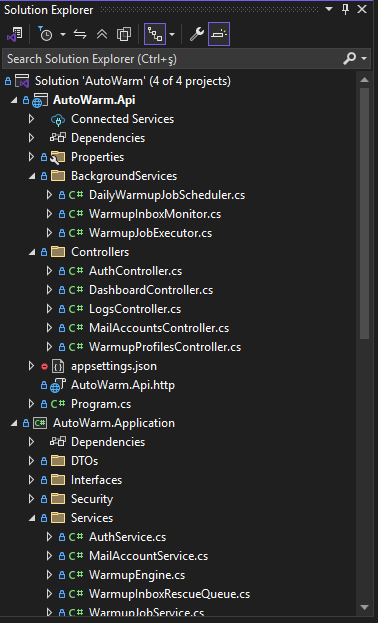Select AuthService.cs file
This screenshot has height=623, width=378.
[x=128, y=537]
